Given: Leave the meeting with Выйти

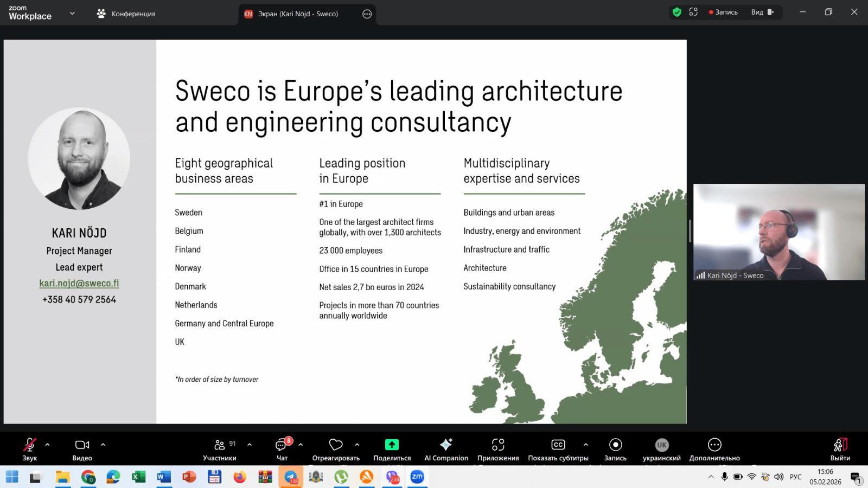Looking at the screenshot, I should 840,446.
